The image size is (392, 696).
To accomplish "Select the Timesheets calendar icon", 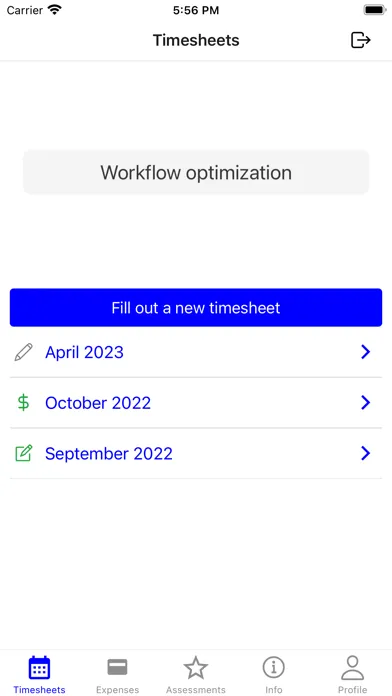I will point(40,668).
